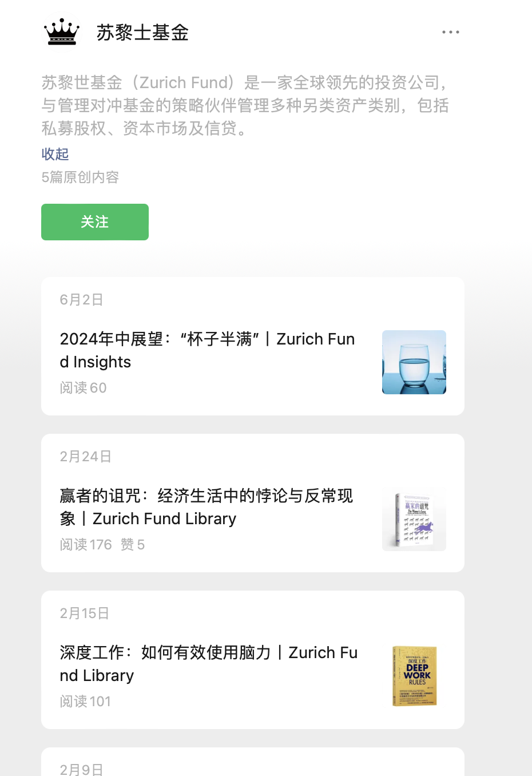Select the 6月2日 date label
This screenshot has height=776, width=532.
(82, 300)
